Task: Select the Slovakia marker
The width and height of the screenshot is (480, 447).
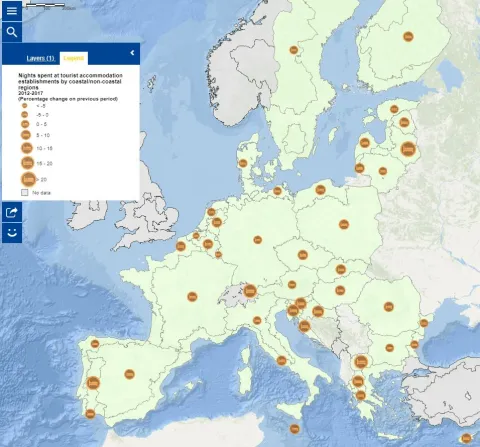Action: pyautogui.click(x=341, y=269)
